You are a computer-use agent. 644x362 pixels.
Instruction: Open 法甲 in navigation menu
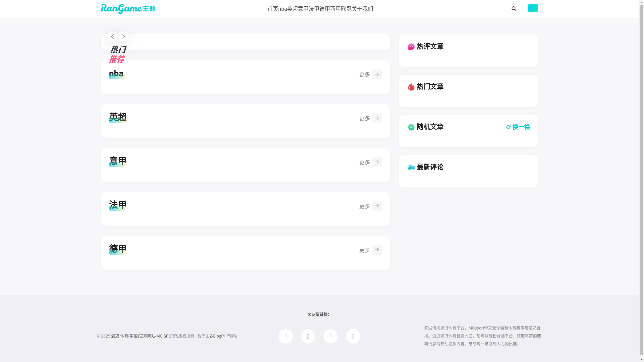click(x=314, y=9)
